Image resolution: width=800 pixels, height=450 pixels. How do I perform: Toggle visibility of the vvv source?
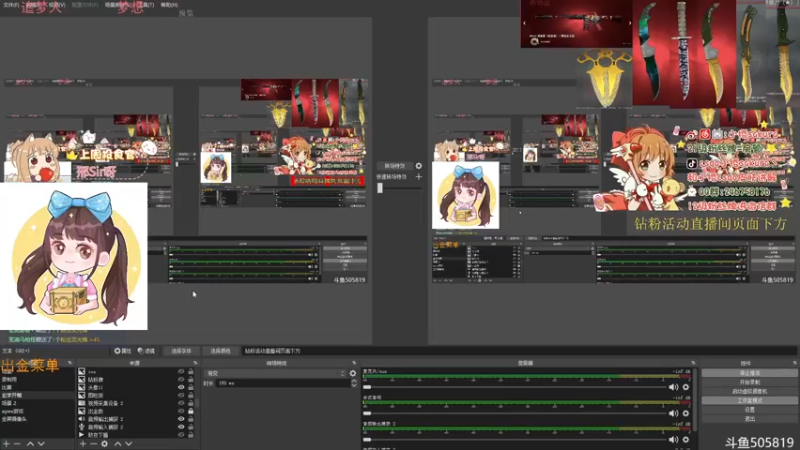click(181, 371)
